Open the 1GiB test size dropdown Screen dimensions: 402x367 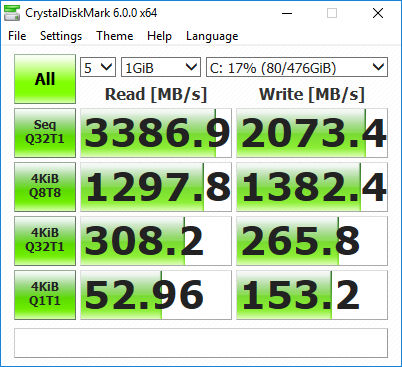pyautogui.click(x=161, y=67)
